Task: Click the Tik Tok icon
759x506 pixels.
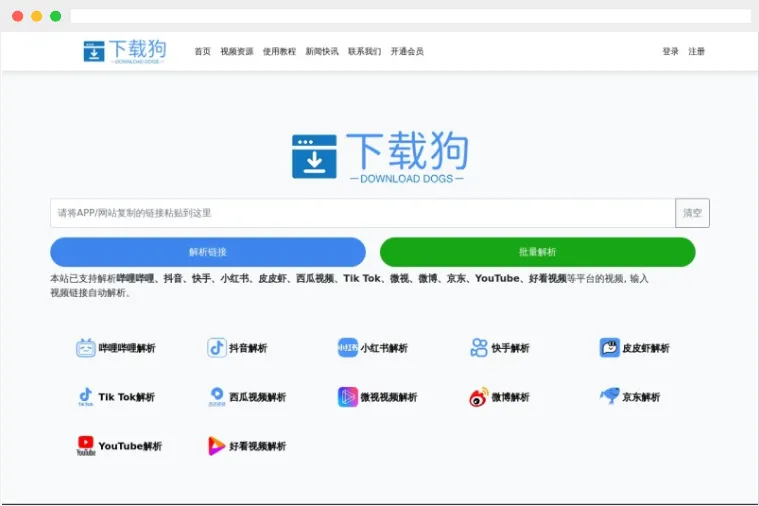Action: (x=86, y=397)
